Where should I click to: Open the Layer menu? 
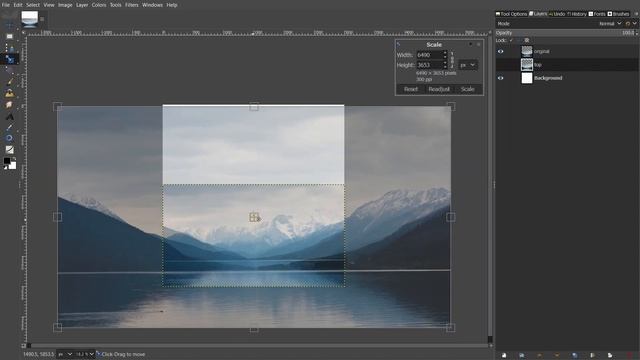tap(82, 5)
